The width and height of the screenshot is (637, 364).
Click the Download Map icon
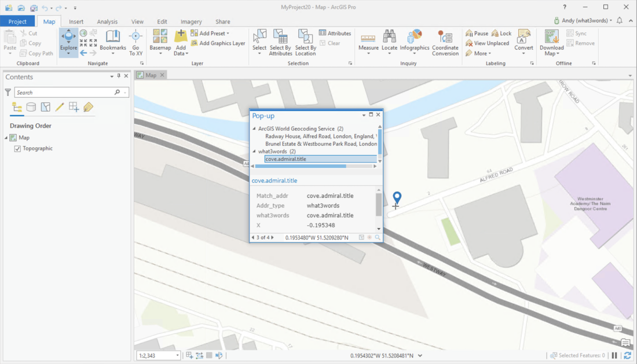pyautogui.click(x=551, y=37)
